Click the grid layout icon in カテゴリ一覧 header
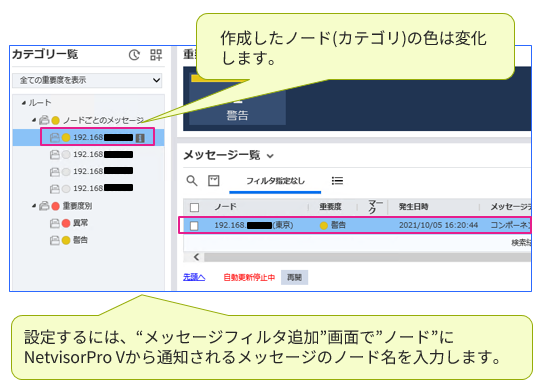Viewport: 544px width, 385px height. 156,55
